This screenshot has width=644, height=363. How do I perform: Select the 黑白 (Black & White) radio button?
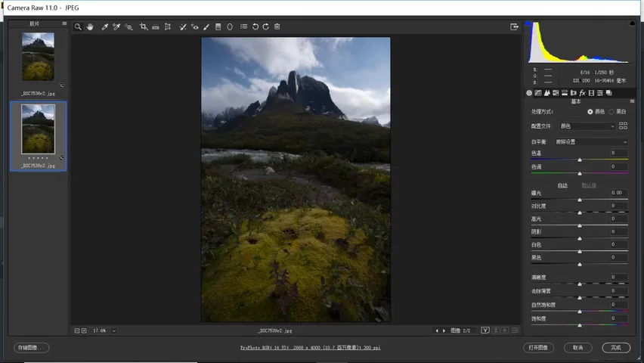611,112
